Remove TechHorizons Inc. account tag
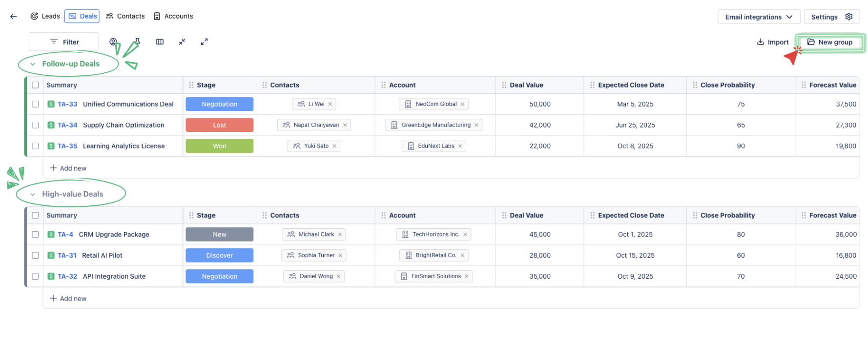 465,235
